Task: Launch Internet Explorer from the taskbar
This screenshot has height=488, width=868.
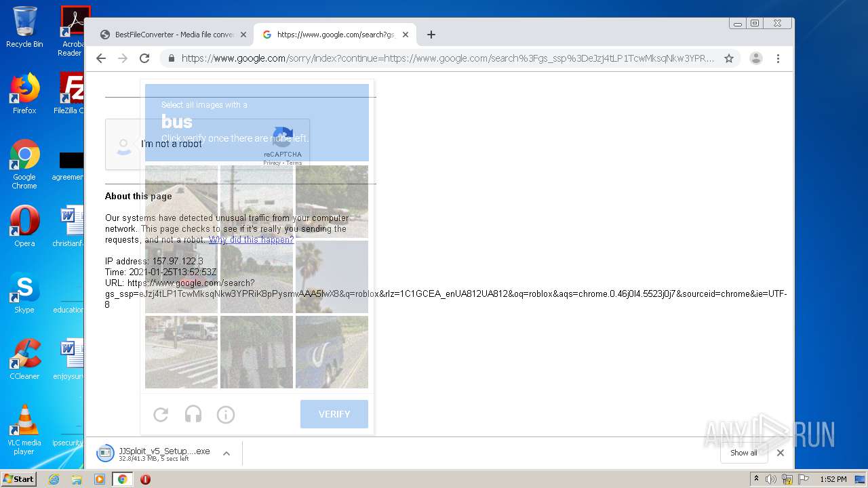Action: [54, 479]
